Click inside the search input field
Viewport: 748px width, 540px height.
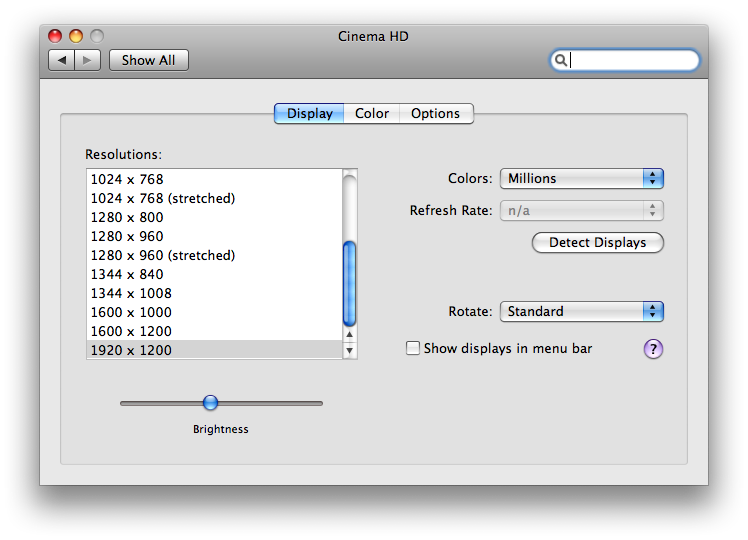pyautogui.click(x=632, y=61)
